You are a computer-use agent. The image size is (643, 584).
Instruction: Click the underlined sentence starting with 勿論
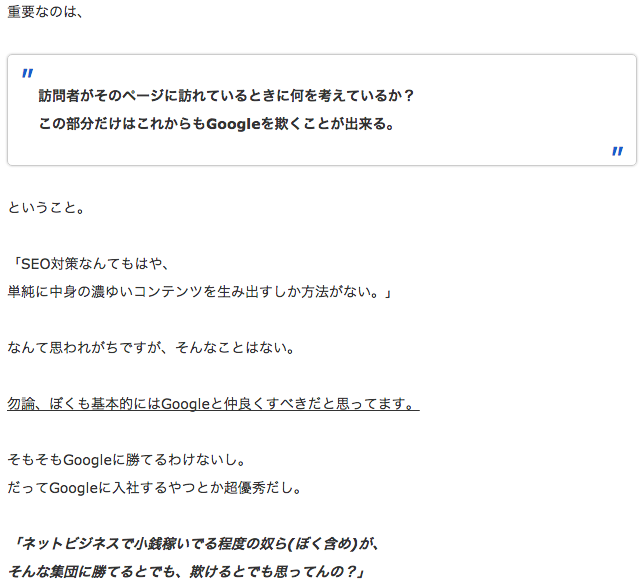point(212,404)
